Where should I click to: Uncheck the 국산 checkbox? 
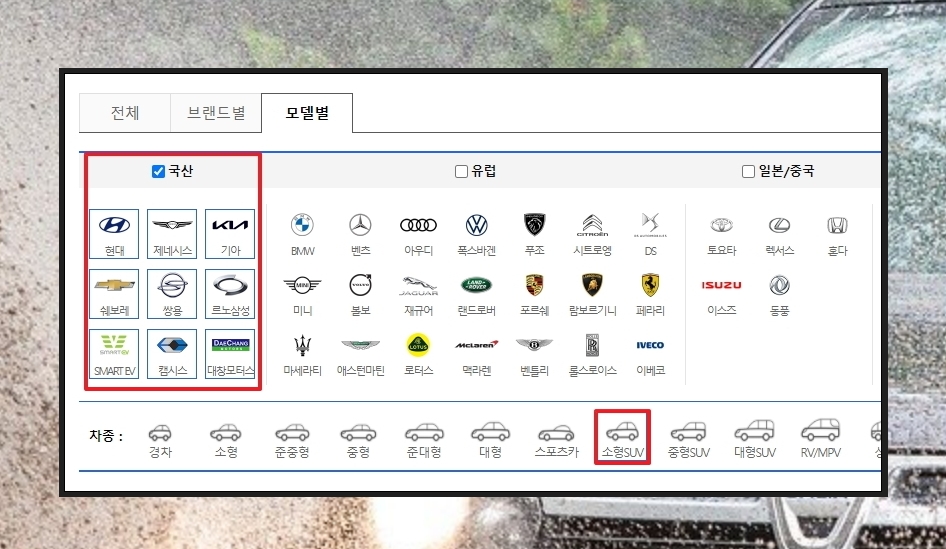(158, 171)
